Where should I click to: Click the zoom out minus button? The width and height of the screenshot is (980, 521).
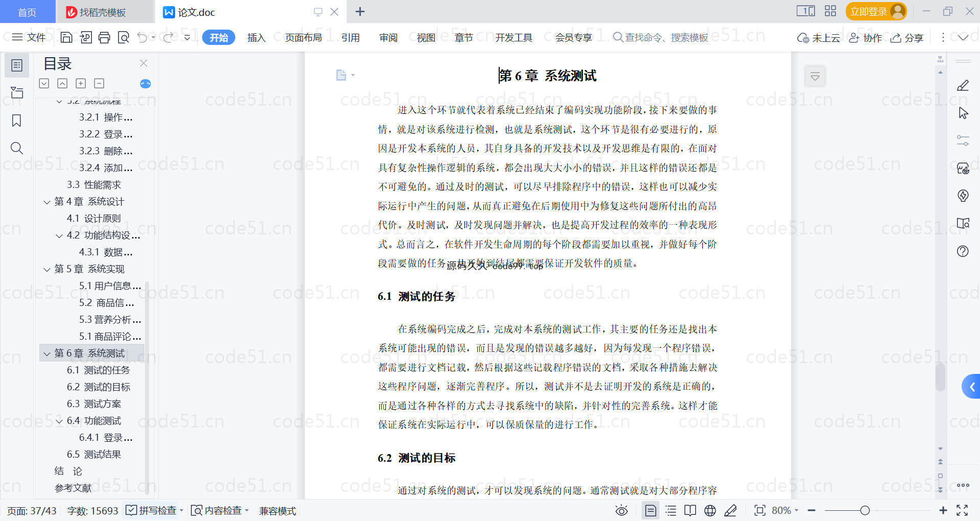click(812, 510)
